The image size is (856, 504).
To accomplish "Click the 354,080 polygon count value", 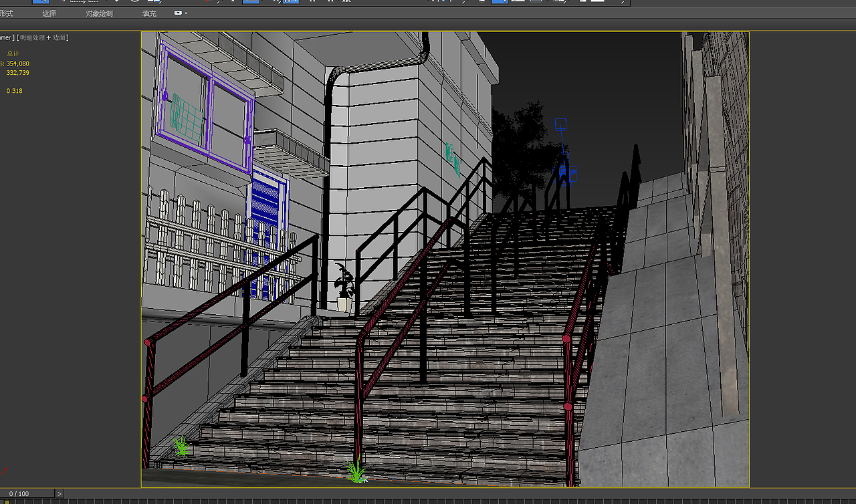I will click(18, 64).
